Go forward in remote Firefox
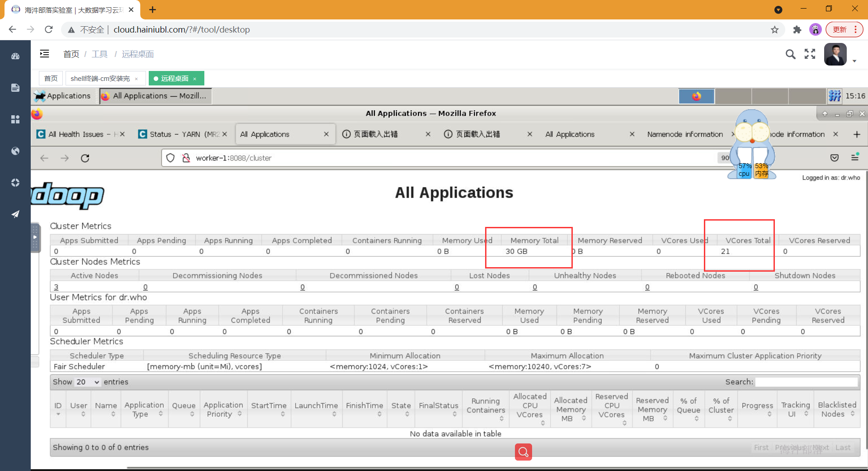 click(65, 158)
